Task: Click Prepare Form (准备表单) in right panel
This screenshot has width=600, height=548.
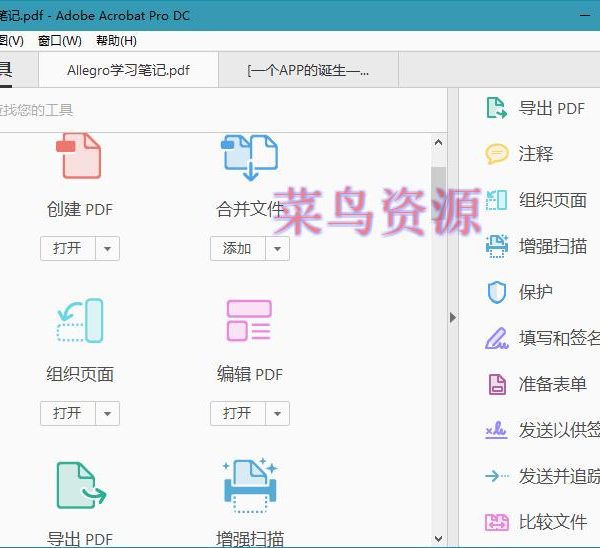Action: point(552,384)
